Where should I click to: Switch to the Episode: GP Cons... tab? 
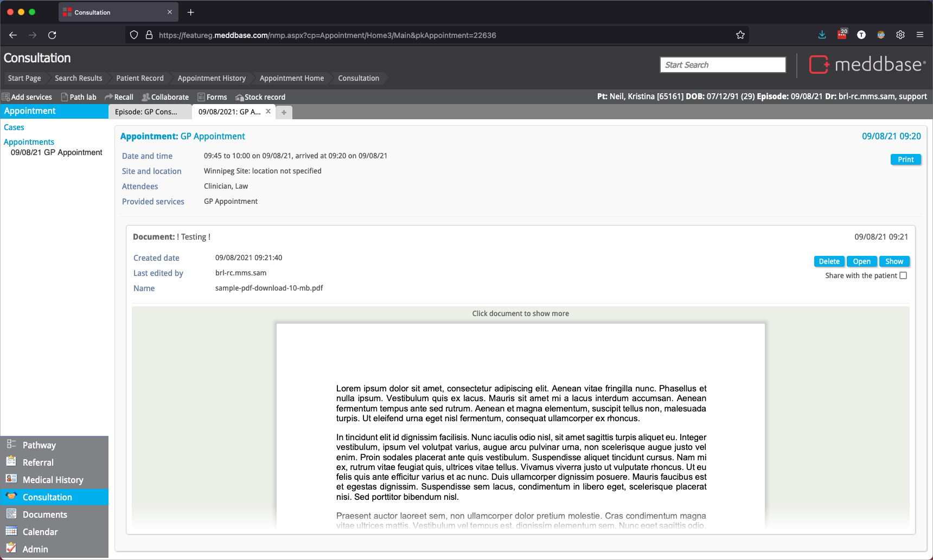[146, 112]
